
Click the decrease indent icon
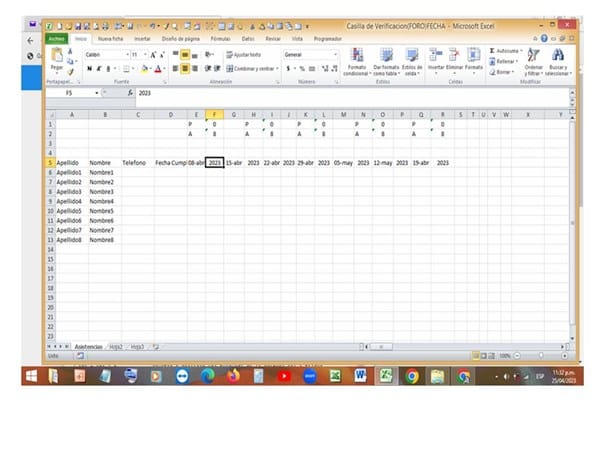click(208, 68)
